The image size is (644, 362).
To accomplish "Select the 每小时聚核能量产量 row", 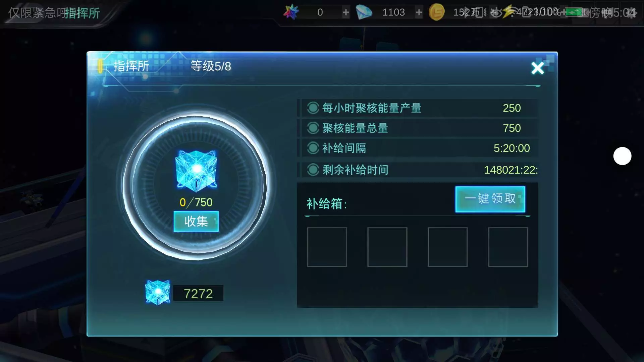I will click(x=418, y=108).
